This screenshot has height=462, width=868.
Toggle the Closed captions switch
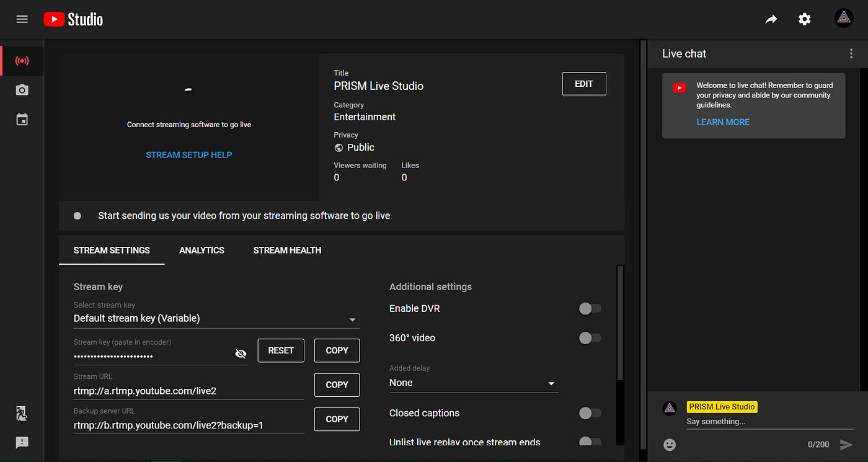(x=590, y=413)
